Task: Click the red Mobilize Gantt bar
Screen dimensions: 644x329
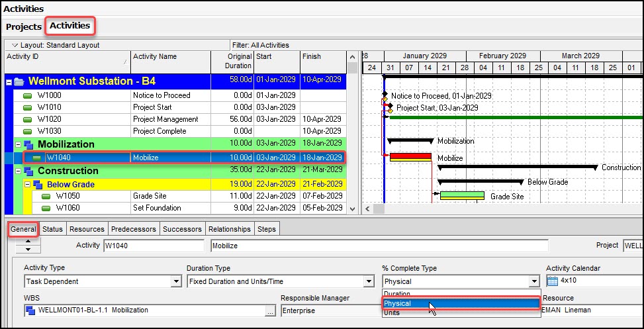Action: coord(410,156)
